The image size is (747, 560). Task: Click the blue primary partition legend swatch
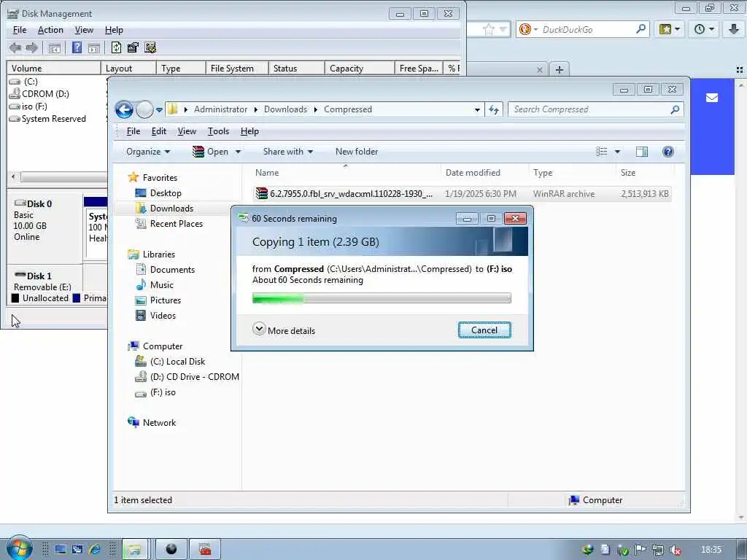(76, 298)
